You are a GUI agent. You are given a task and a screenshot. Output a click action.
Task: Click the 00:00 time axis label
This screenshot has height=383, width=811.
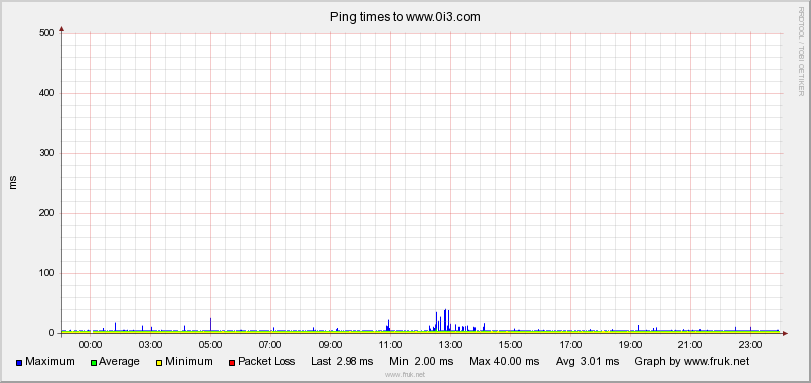pos(91,344)
